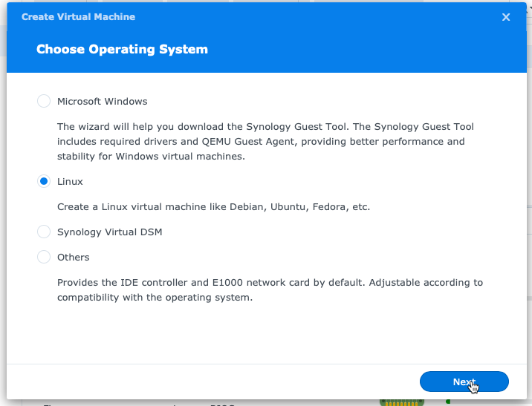The height and width of the screenshot is (406, 532).
Task: Click the "Synology Virtual DSM" label text
Action: pyautogui.click(x=109, y=232)
